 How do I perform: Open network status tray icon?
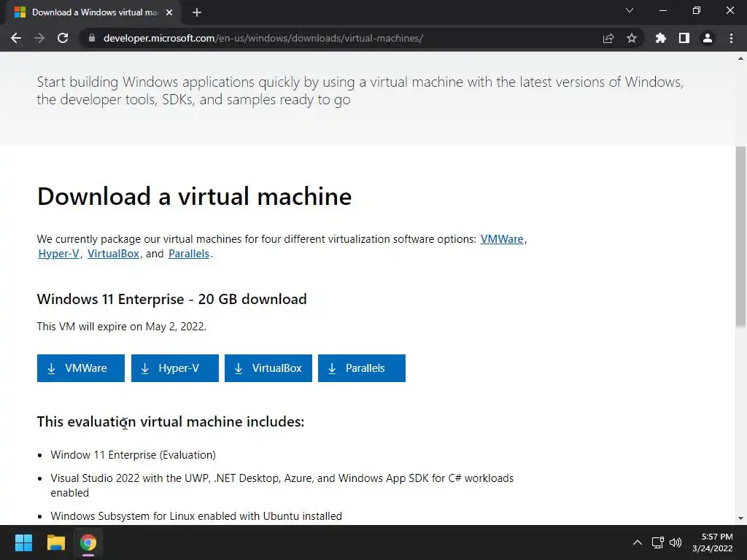tap(658, 542)
